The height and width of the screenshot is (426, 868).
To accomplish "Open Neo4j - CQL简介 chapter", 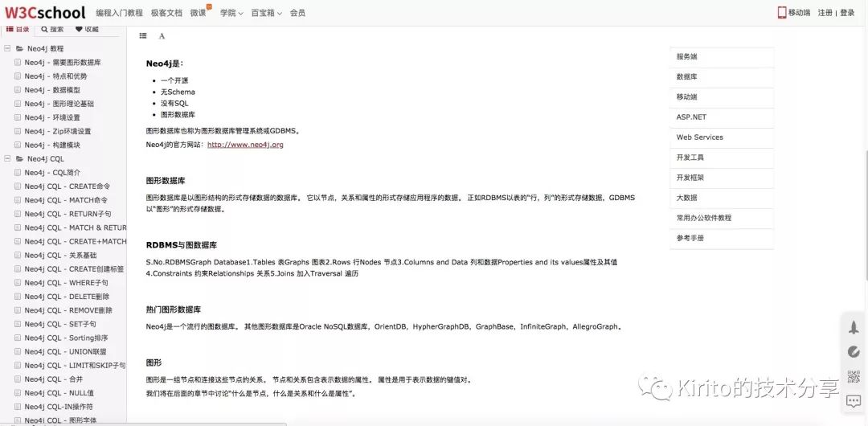I will click(x=52, y=173).
